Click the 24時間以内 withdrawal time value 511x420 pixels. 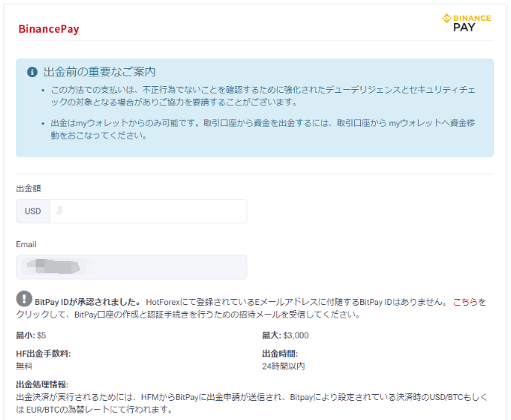click(x=283, y=366)
